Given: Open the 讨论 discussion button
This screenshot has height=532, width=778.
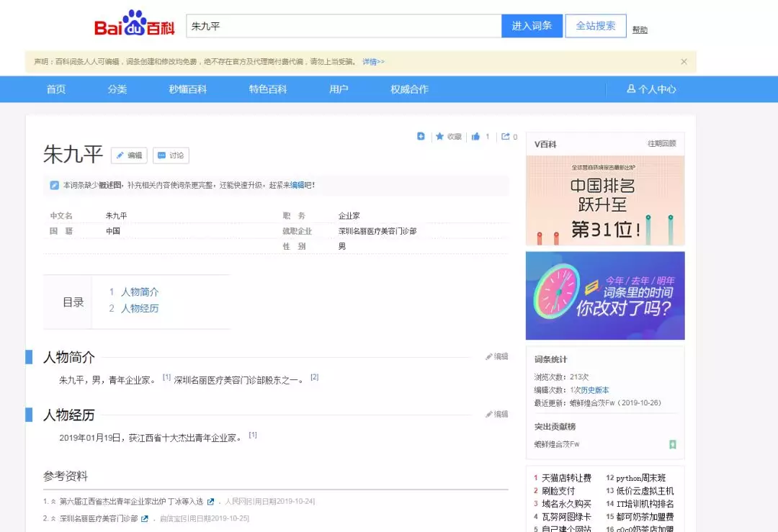Looking at the screenshot, I should tap(171, 155).
